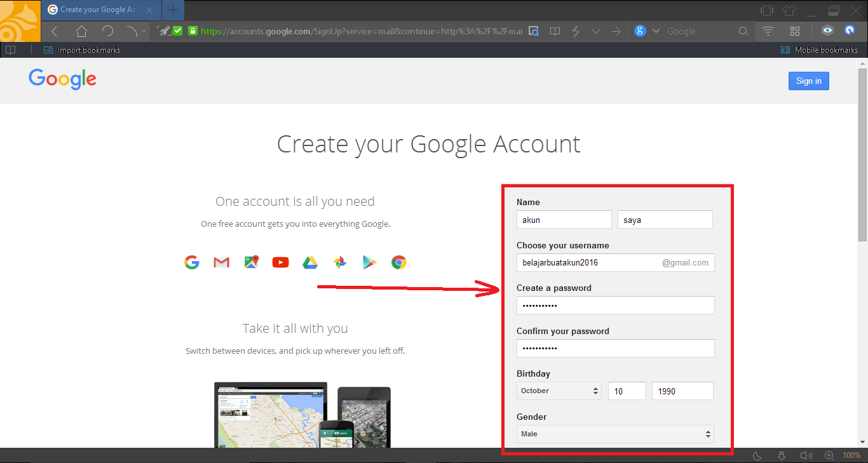Click the green padlock security icon
The width and height of the screenshot is (868, 463).
pyautogui.click(x=193, y=31)
